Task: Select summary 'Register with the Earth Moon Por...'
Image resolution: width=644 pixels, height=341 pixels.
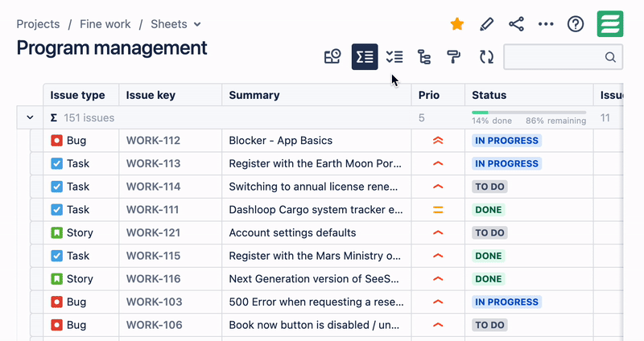Action: coord(315,164)
